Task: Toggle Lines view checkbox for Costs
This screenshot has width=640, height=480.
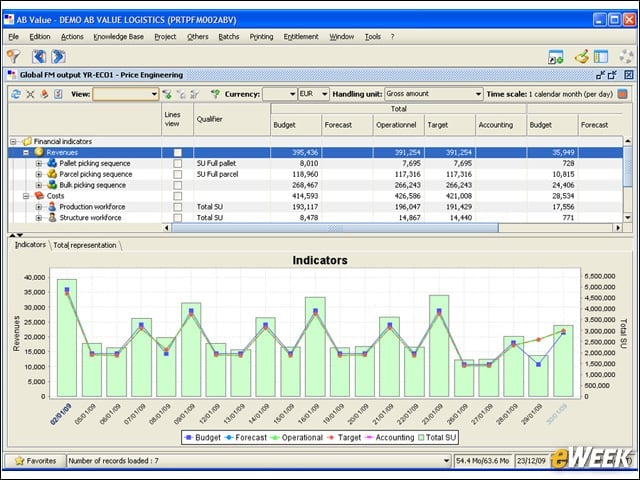Action: point(178,196)
